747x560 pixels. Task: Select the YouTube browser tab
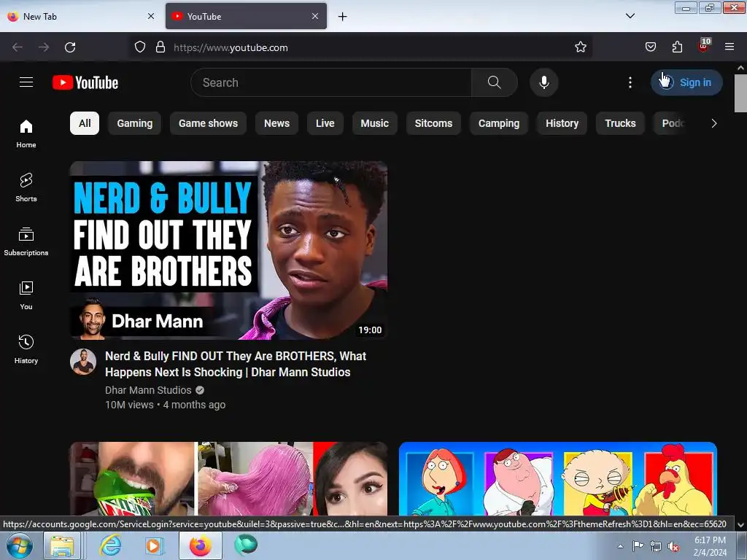(x=246, y=17)
